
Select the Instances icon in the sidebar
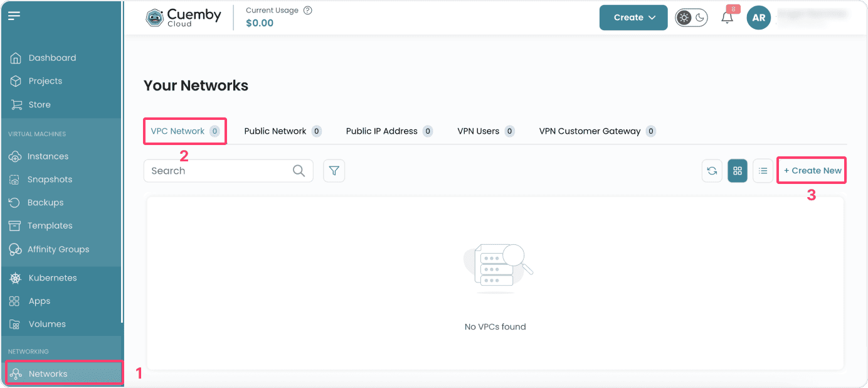pyautogui.click(x=15, y=156)
